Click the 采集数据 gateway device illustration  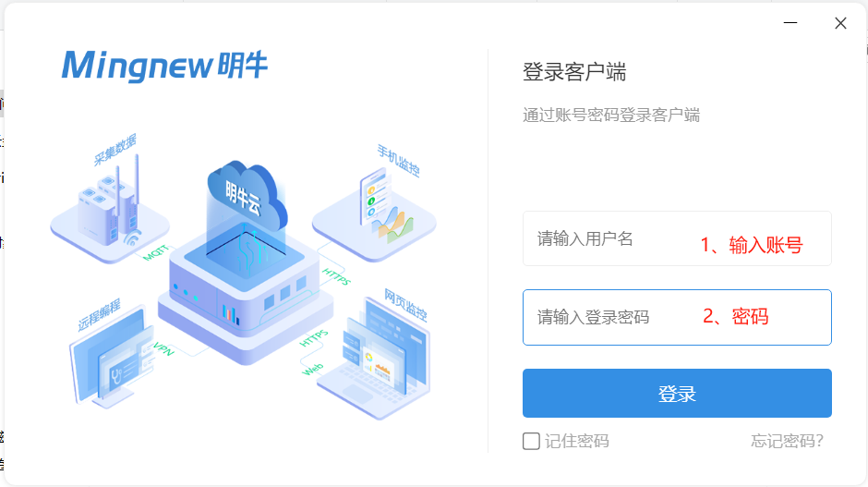point(111,213)
